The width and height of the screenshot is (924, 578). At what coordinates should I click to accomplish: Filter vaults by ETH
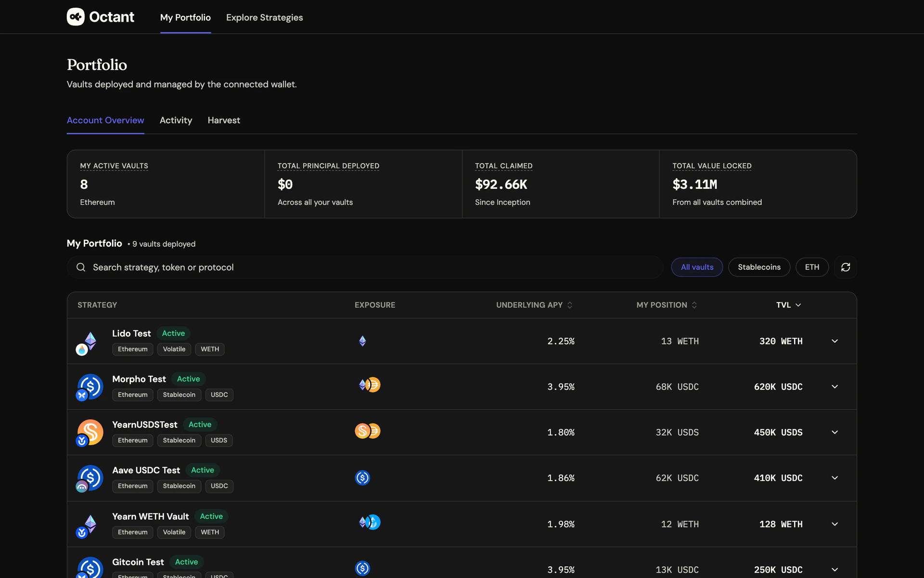pyautogui.click(x=812, y=267)
